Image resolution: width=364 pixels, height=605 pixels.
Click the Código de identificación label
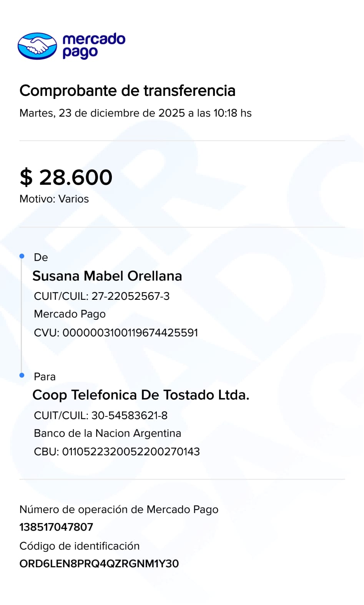pos(80,546)
